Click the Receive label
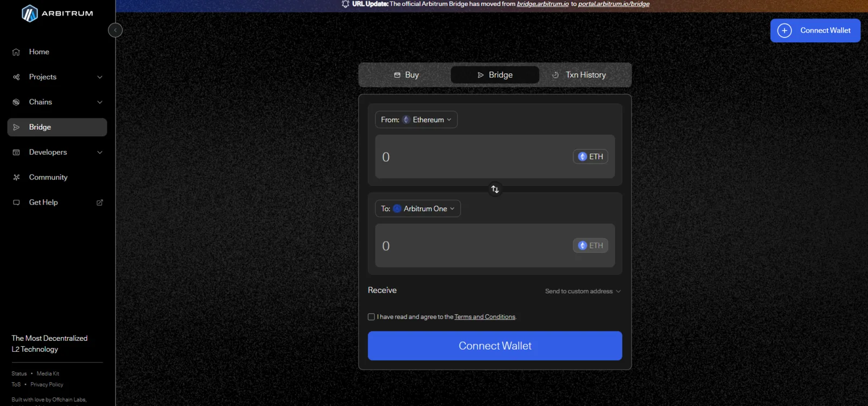868x406 pixels. tap(382, 290)
